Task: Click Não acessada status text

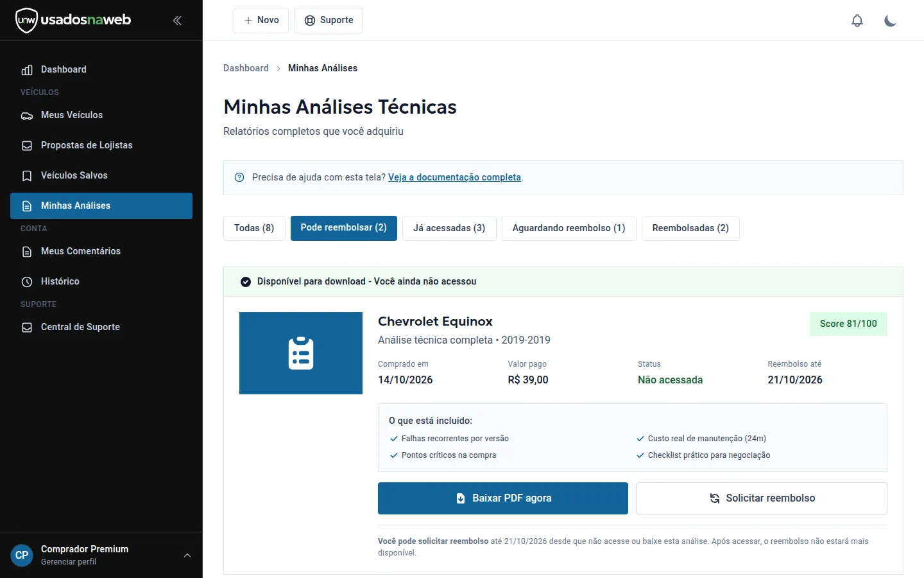Action: [x=670, y=380]
